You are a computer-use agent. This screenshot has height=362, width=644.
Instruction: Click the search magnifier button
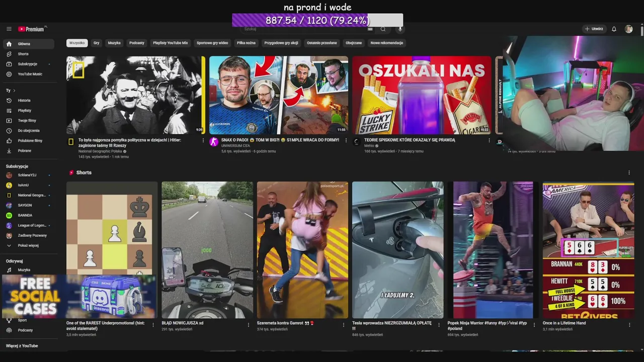pyautogui.click(x=383, y=29)
